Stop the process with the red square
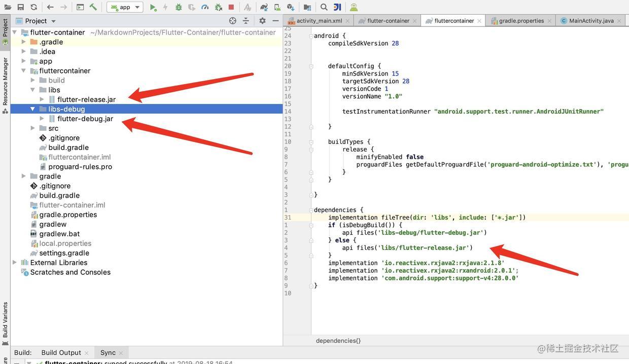Image resolution: width=629 pixels, height=364 pixels. point(231,7)
